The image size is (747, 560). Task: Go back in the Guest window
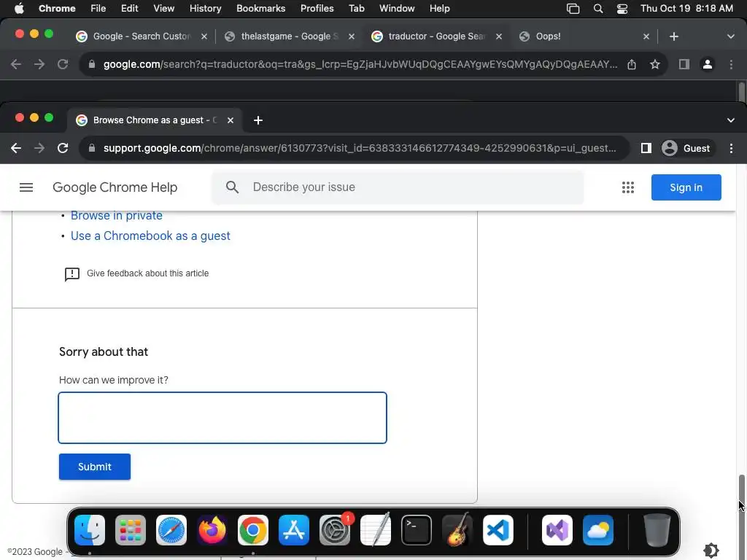point(16,148)
